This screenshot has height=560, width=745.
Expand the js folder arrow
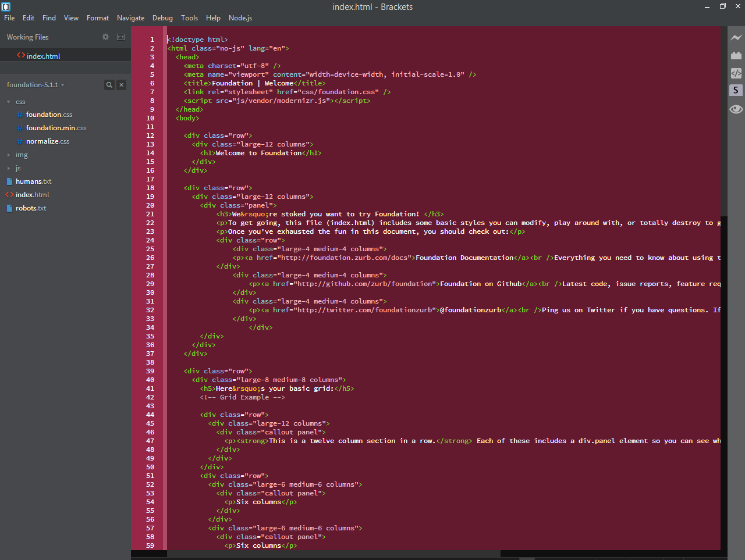9,168
